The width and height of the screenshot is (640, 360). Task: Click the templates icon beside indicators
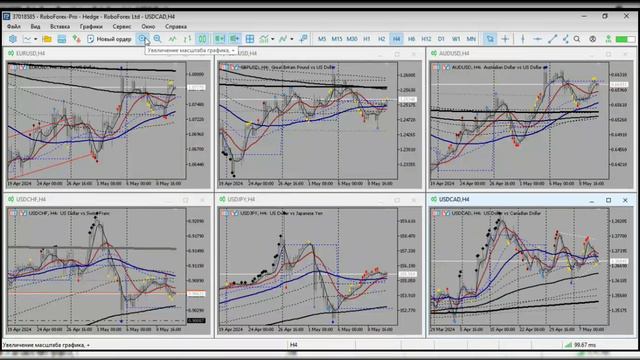pos(283,39)
